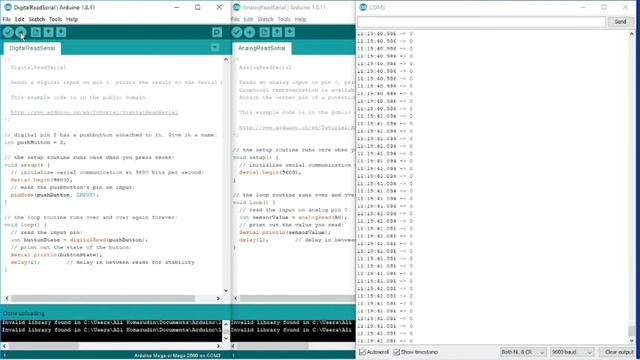Click 'Done uploading' status message
The width and height of the screenshot is (640, 360).
pyautogui.click(x=24, y=313)
